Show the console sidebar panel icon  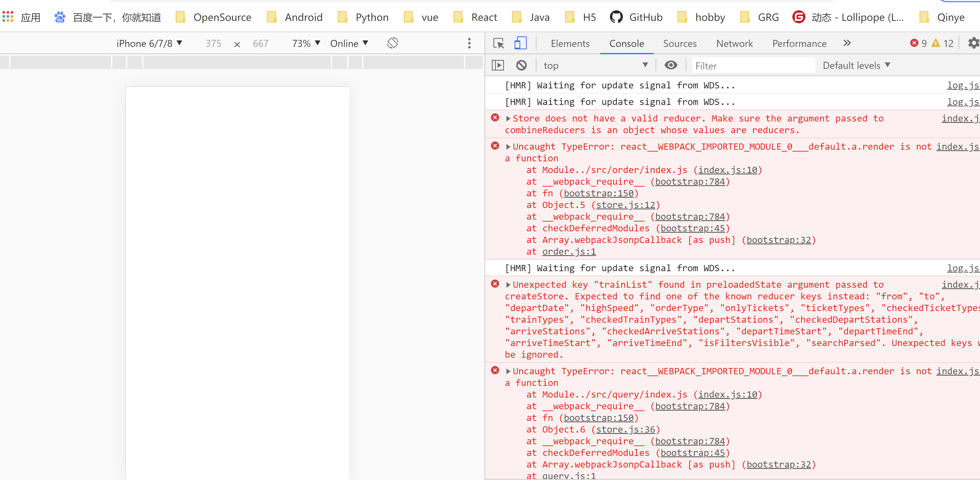tap(498, 65)
